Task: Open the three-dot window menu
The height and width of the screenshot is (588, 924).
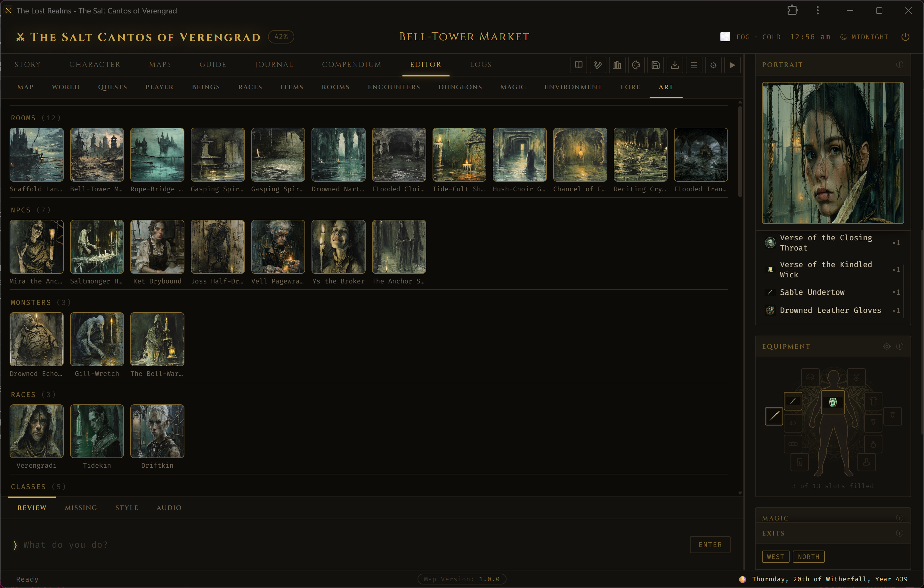Action: tap(817, 10)
